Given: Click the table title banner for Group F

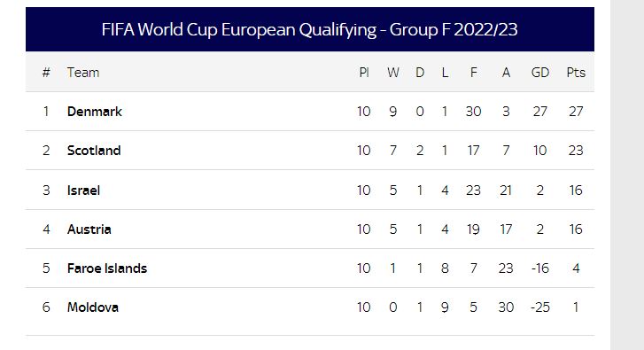Looking at the screenshot, I should pyautogui.click(x=310, y=29).
